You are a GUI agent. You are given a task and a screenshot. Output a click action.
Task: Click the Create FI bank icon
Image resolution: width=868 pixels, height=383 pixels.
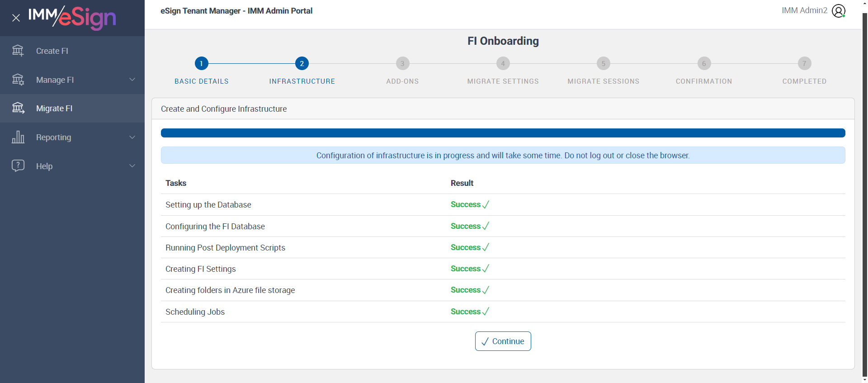click(x=18, y=51)
